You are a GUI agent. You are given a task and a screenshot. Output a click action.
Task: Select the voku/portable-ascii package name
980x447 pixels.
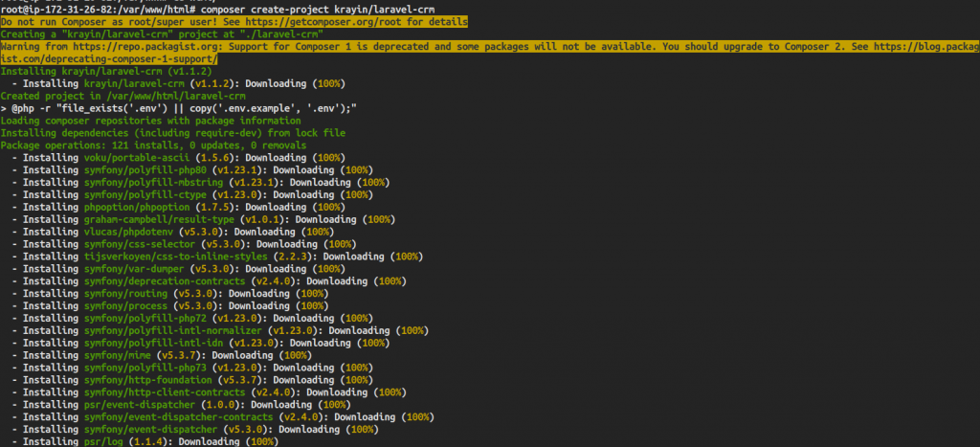(137, 158)
